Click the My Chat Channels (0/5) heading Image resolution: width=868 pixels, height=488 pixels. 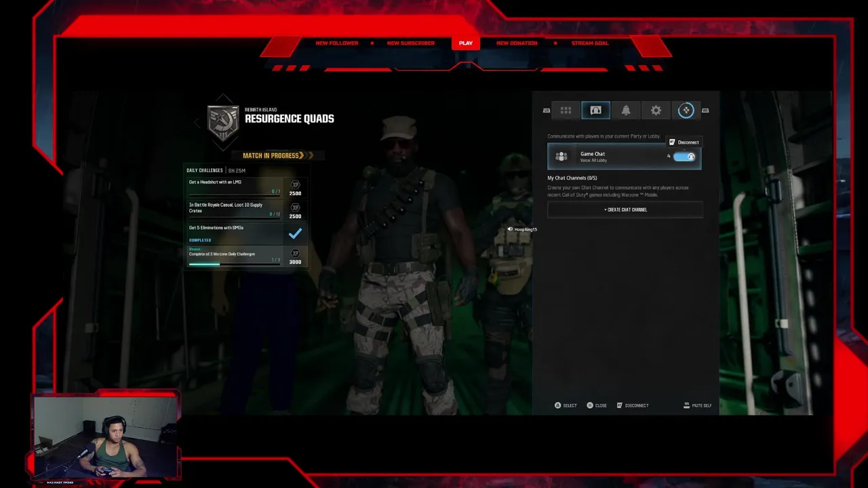pos(572,178)
